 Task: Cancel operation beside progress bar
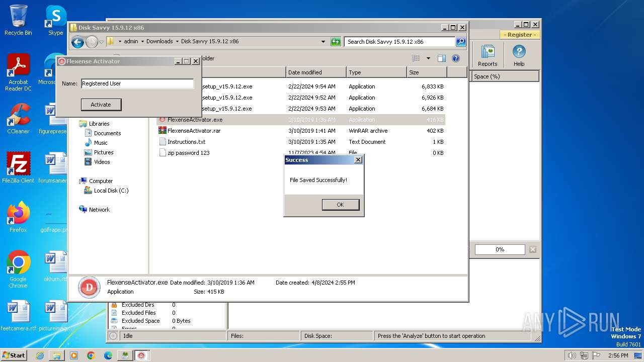point(533,249)
